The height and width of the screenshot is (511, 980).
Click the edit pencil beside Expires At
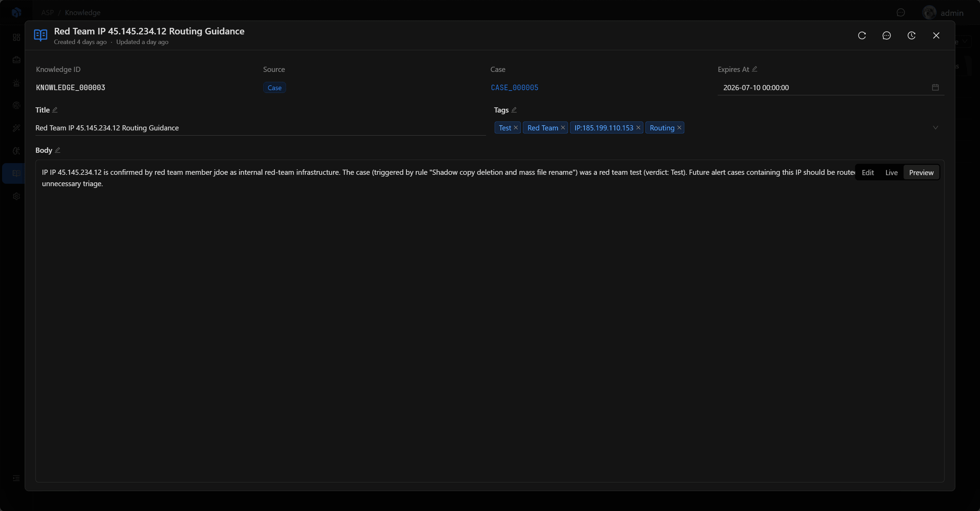click(x=755, y=69)
